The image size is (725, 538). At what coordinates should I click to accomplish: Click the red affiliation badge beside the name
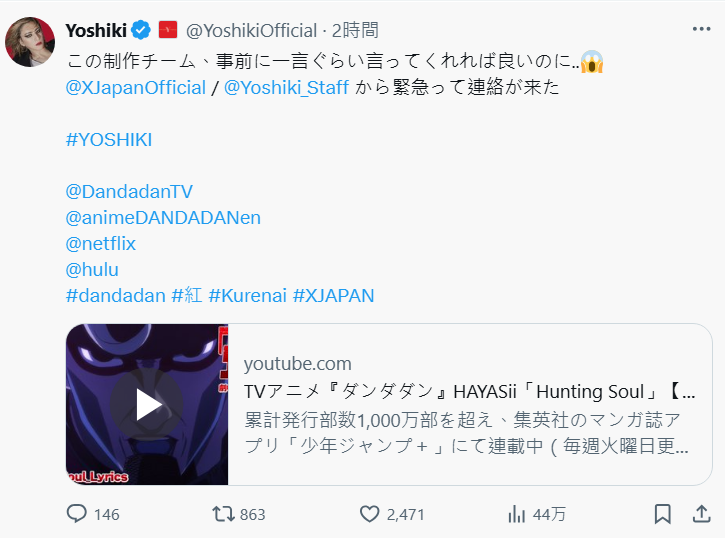168,30
